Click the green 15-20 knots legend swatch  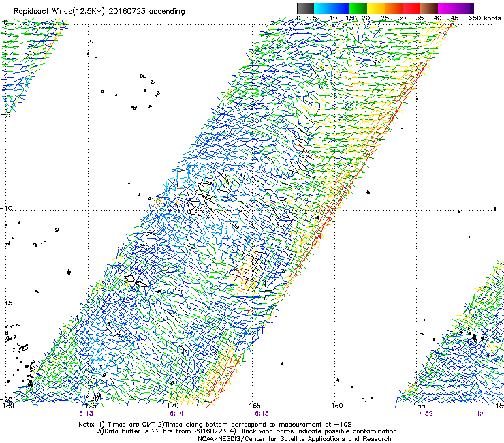[x=358, y=8]
